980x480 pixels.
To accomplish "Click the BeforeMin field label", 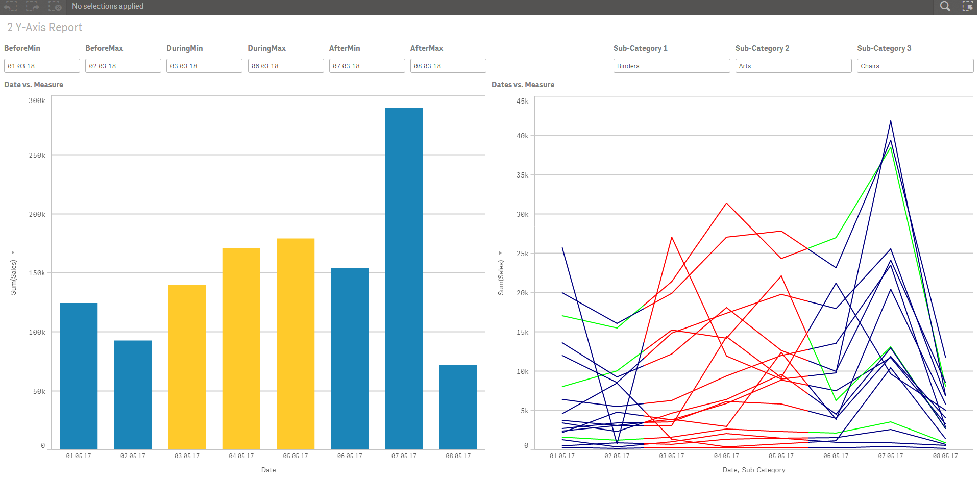I will coord(22,48).
